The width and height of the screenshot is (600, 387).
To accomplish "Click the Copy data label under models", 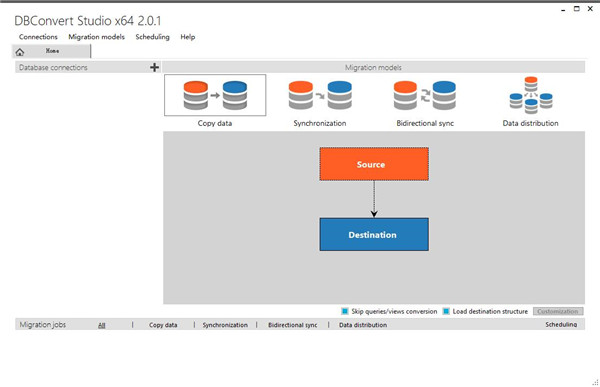I will click(215, 123).
